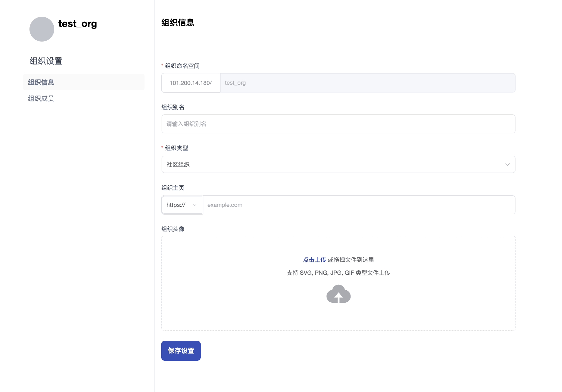This screenshot has height=392, width=562.
Task: Click the disabled test_org namespace field
Action: point(368,83)
